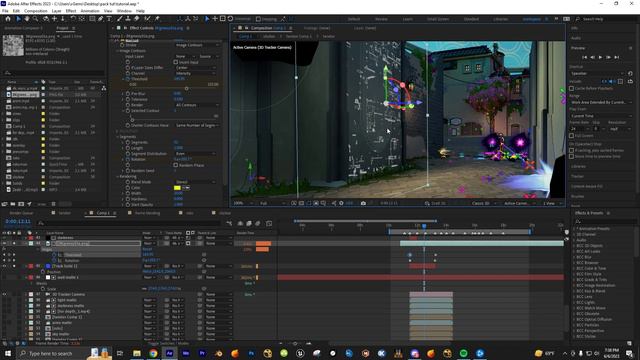Toggle the Threshold stopwatch in Effect Controls
The image size is (640, 360).
[128, 79]
